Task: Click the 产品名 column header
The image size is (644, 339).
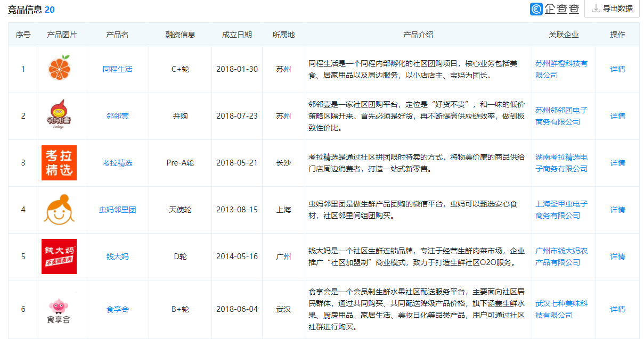Action: pos(117,35)
